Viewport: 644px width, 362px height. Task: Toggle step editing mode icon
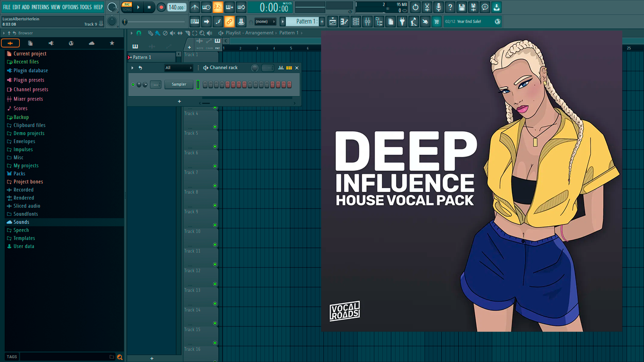(218, 21)
